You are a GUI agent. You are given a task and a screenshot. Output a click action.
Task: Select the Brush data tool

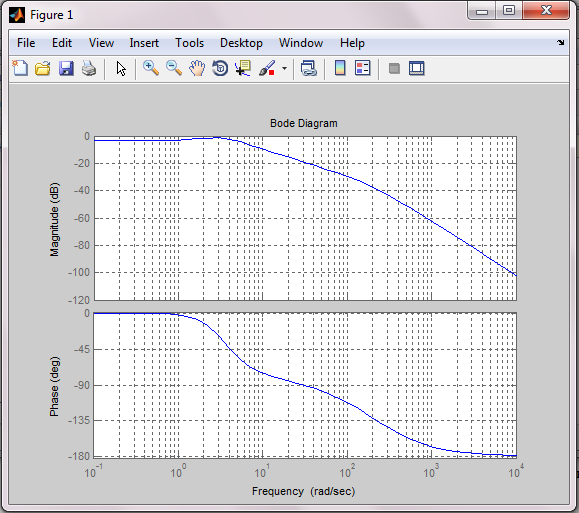(267, 68)
